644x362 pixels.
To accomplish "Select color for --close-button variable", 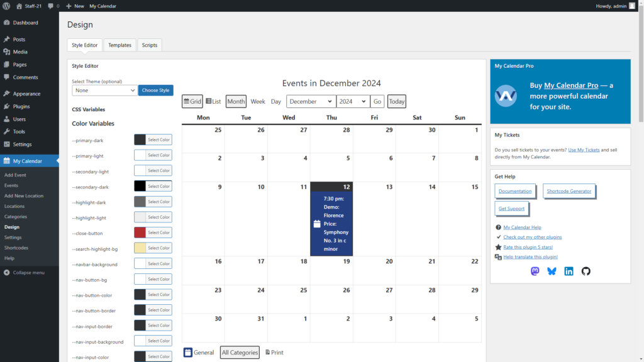I will tap(153, 233).
